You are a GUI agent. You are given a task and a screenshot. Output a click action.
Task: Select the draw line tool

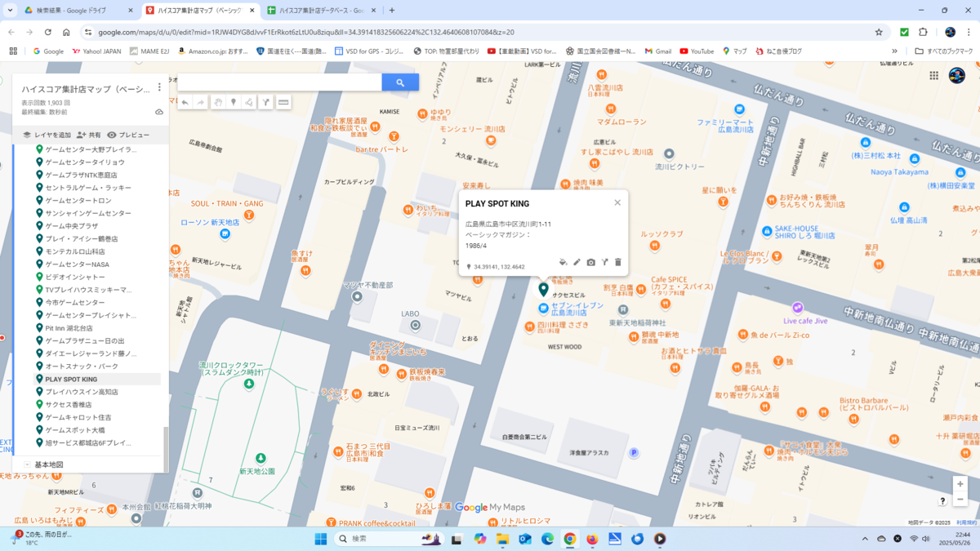coord(249,103)
